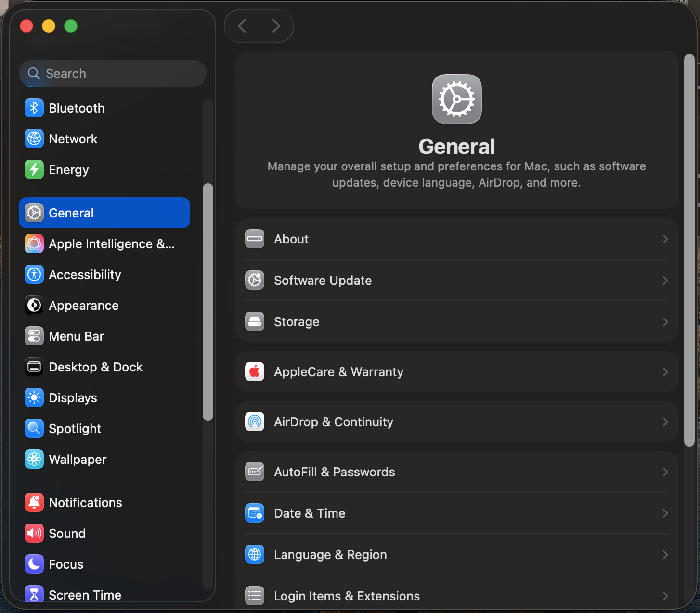Click the AirDrop & Continuity chevron
This screenshot has height=613, width=700.
(x=665, y=422)
